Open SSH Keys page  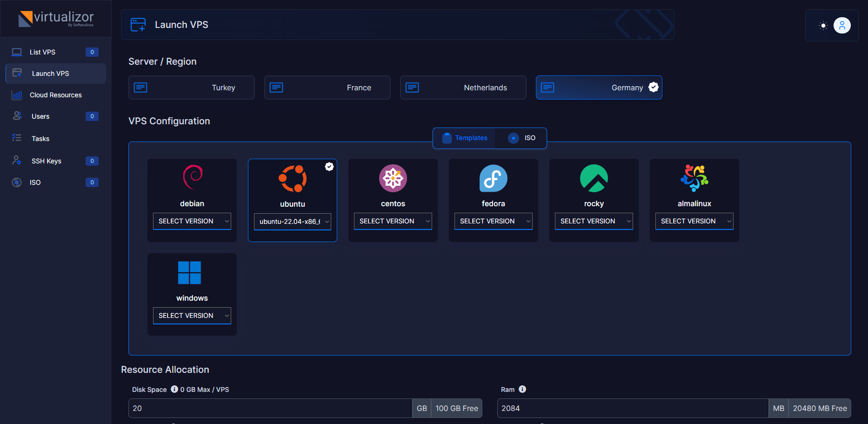pyautogui.click(x=56, y=161)
